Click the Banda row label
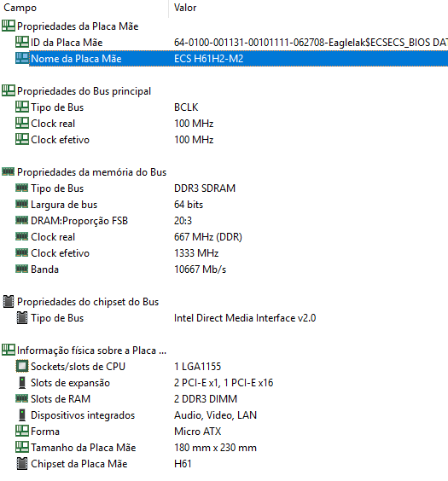Screen dimensions: 448x481 coord(44,269)
